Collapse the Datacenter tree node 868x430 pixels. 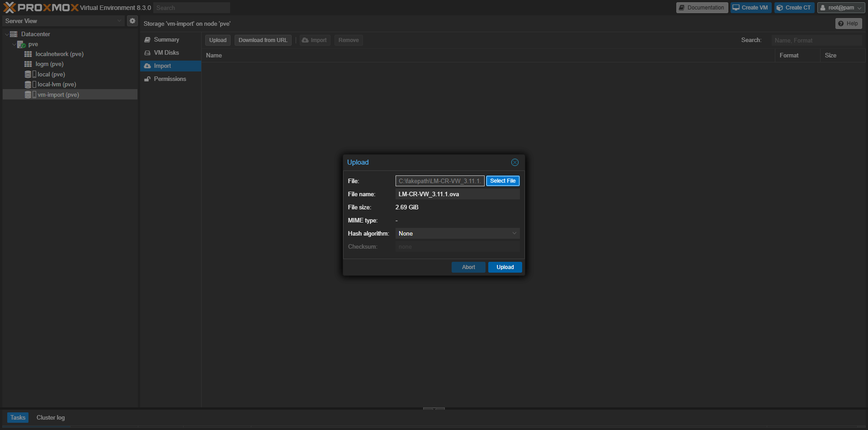[x=6, y=34]
